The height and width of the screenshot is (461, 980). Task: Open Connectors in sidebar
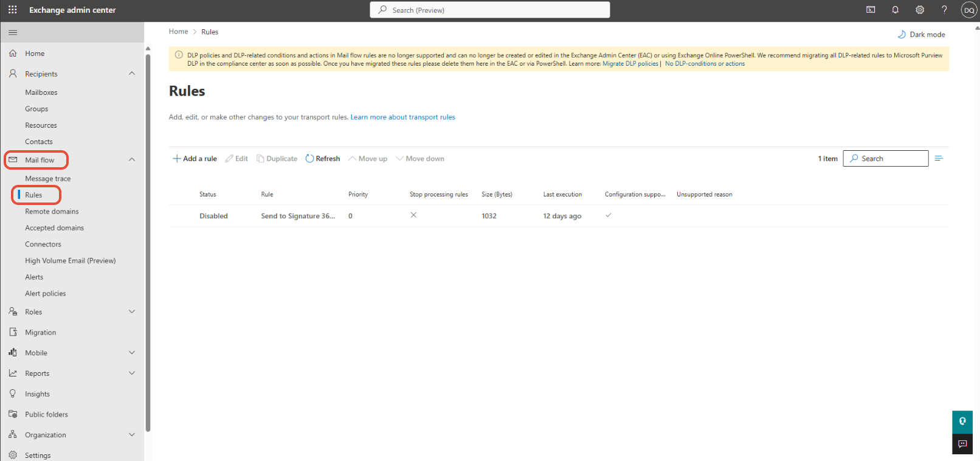43,244
